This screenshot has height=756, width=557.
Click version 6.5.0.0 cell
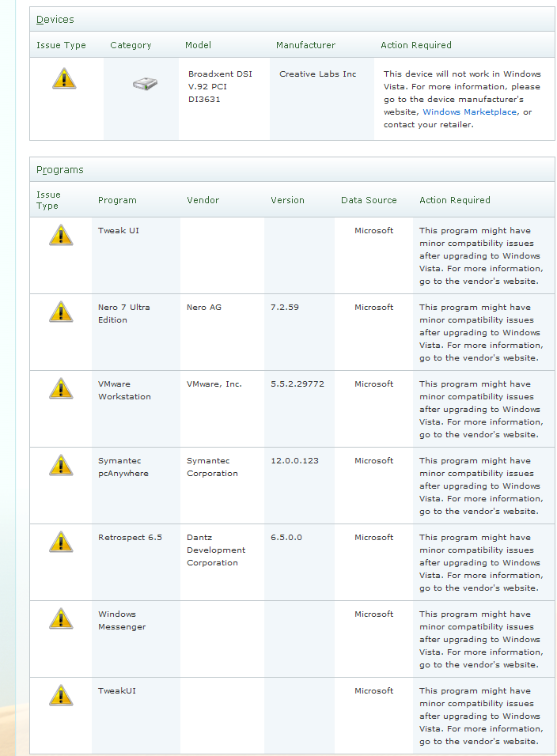[286, 537]
